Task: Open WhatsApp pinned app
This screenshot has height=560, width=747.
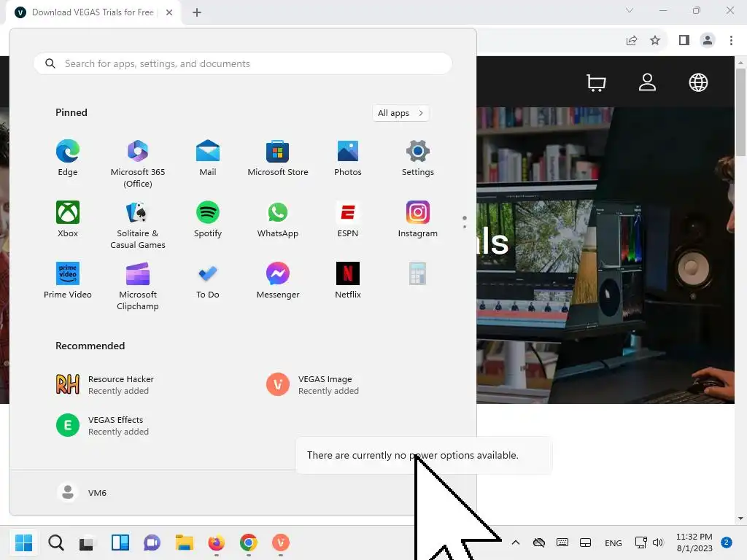Action: (x=278, y=219)
